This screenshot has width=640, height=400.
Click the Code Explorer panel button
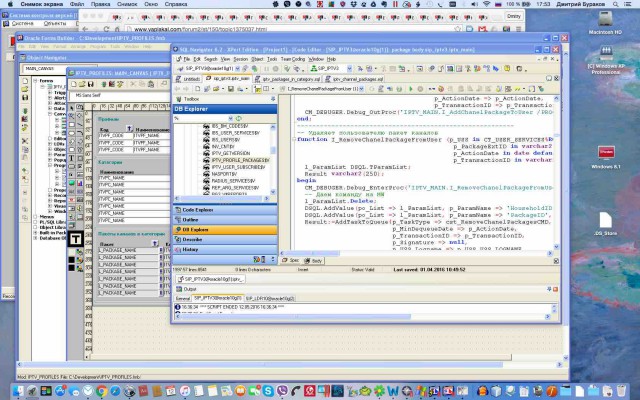196,210
